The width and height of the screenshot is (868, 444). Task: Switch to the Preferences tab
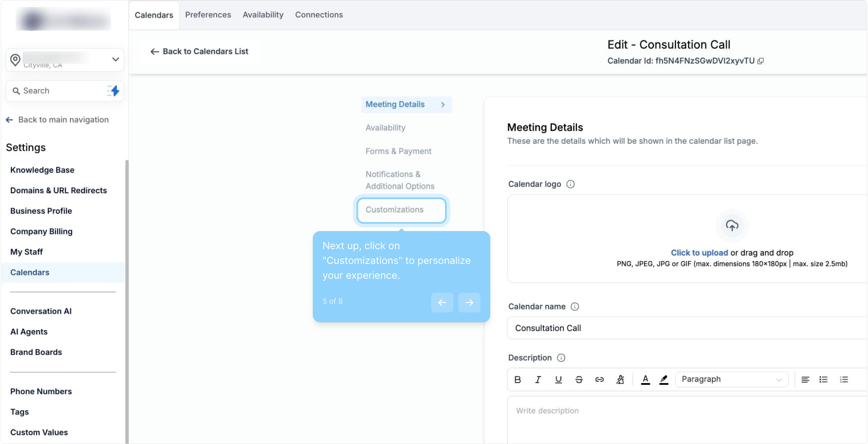[208, 15]
